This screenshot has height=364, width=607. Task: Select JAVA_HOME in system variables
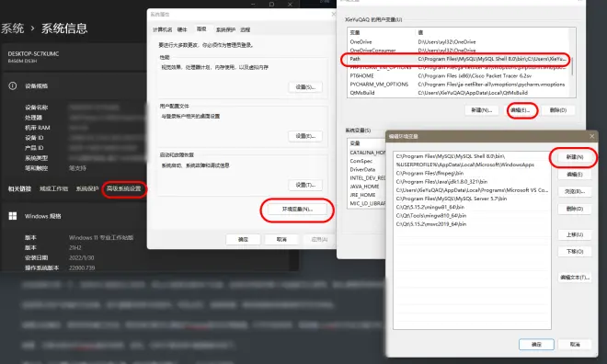click(364, 187)
